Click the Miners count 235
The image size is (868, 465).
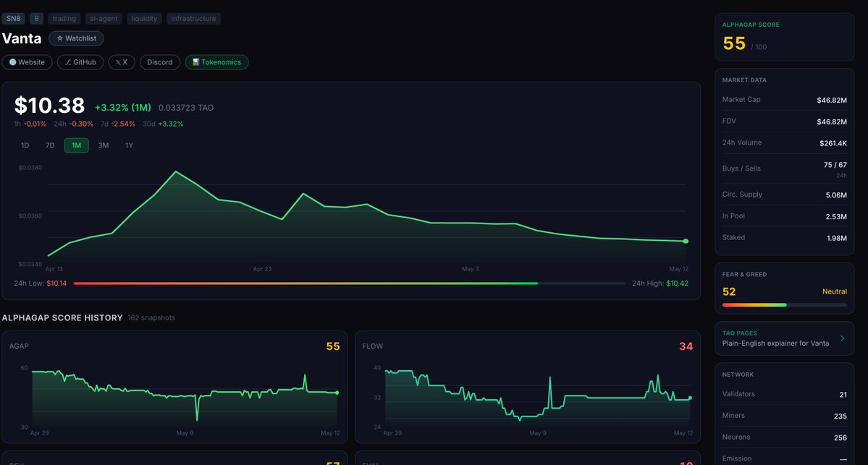pyautogui.click(x=840, y=417)
